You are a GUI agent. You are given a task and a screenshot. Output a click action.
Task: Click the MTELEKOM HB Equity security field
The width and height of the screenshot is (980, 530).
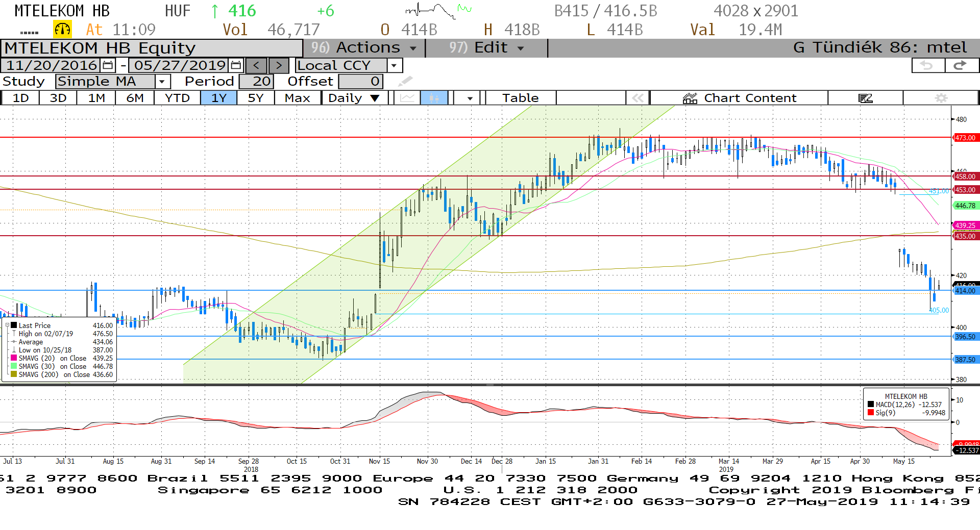click(152, 48)
